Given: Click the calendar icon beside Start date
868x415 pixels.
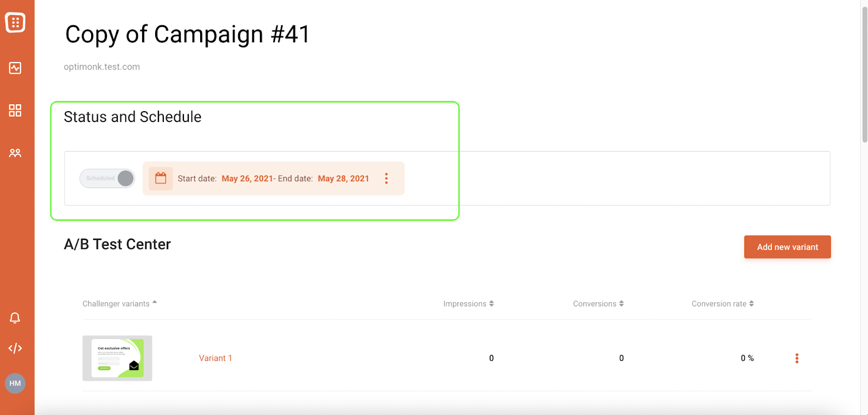Looking at the screenshot, I should pyautogui.click(x=161, y=178).
